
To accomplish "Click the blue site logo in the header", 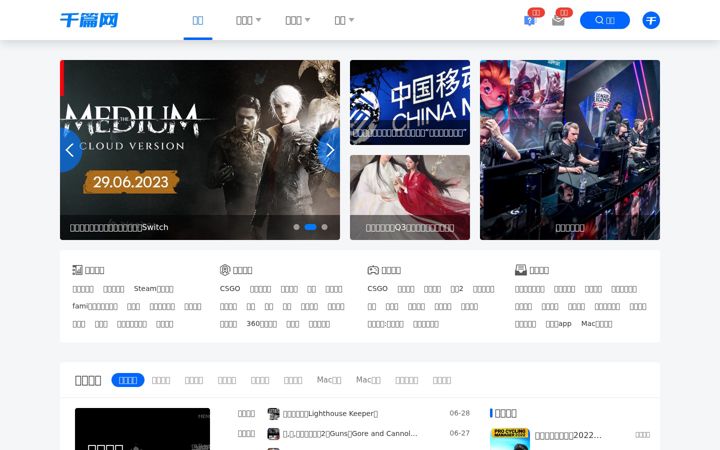I will pyautogui.click(x=89, y=20).
